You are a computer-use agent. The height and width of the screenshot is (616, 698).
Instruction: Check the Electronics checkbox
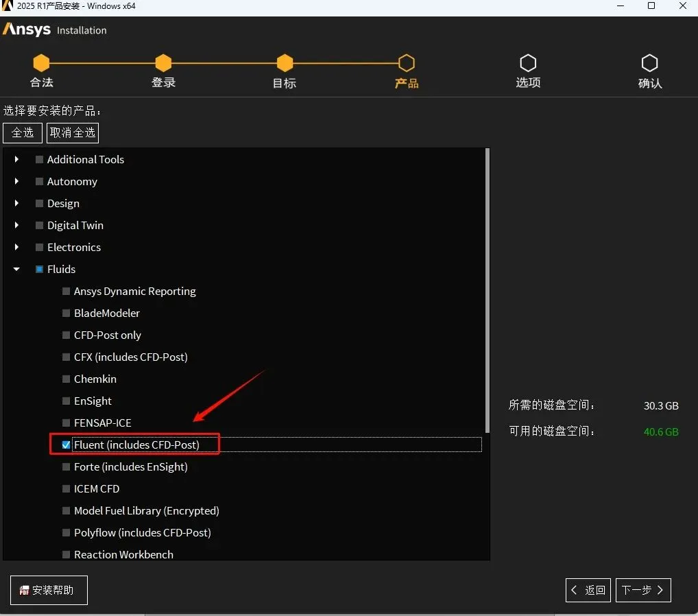(x=39, y=247)
